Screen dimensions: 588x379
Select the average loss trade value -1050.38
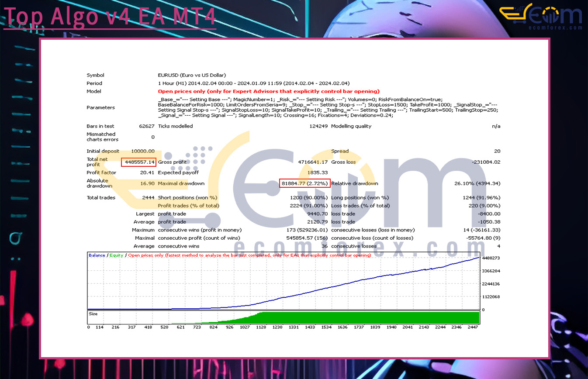[490, 222]
